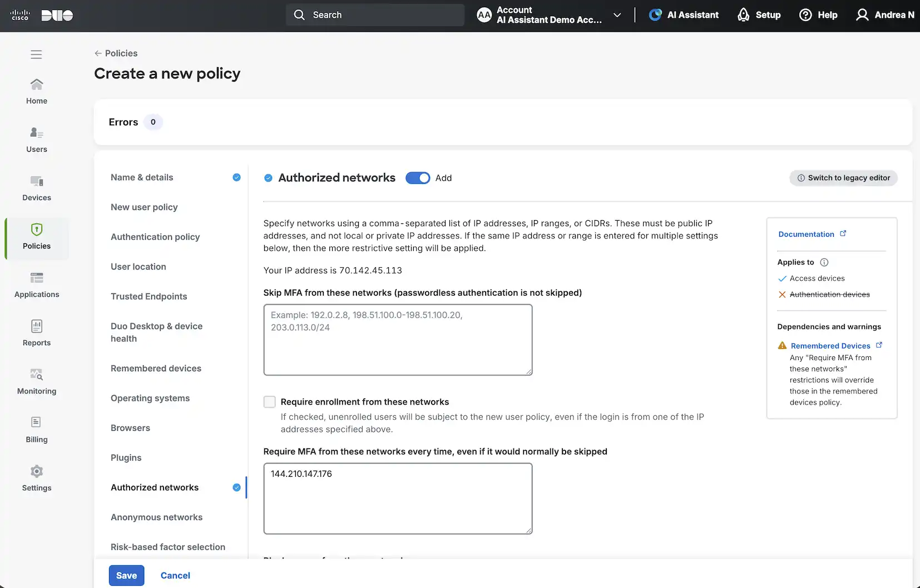The image size is (920, 588).
Task: Expand the Account selector dropdown
Action: pos(616,15)
